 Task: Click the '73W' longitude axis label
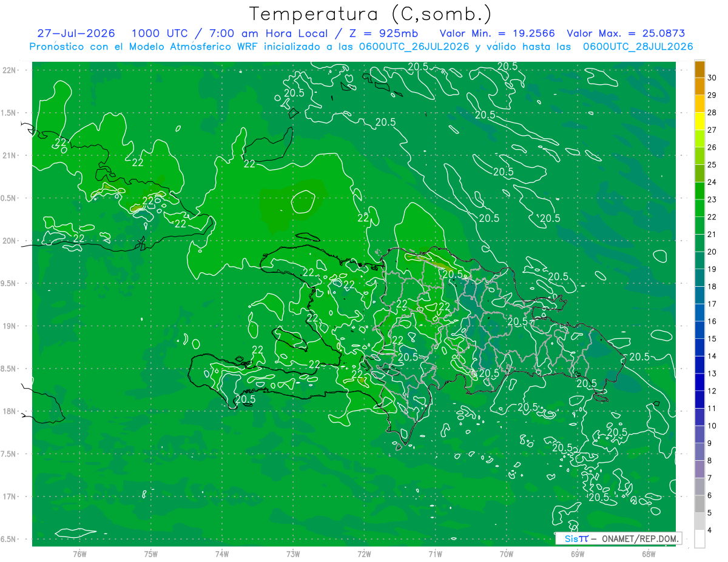[x=293, y=554]
